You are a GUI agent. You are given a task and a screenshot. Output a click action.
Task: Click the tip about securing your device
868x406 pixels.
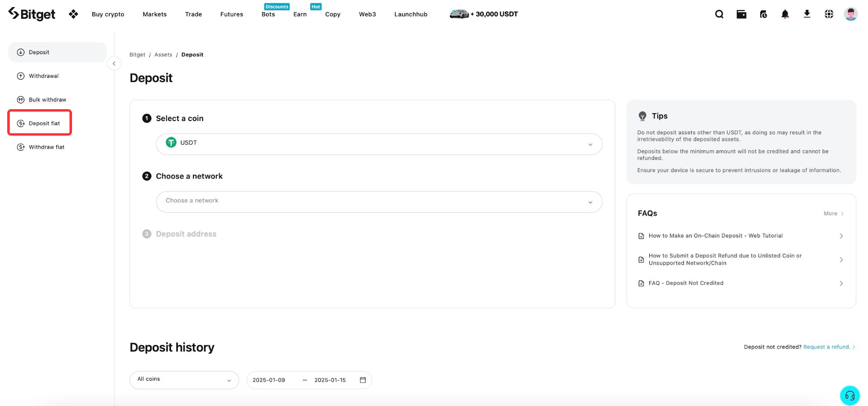[739, 170]
